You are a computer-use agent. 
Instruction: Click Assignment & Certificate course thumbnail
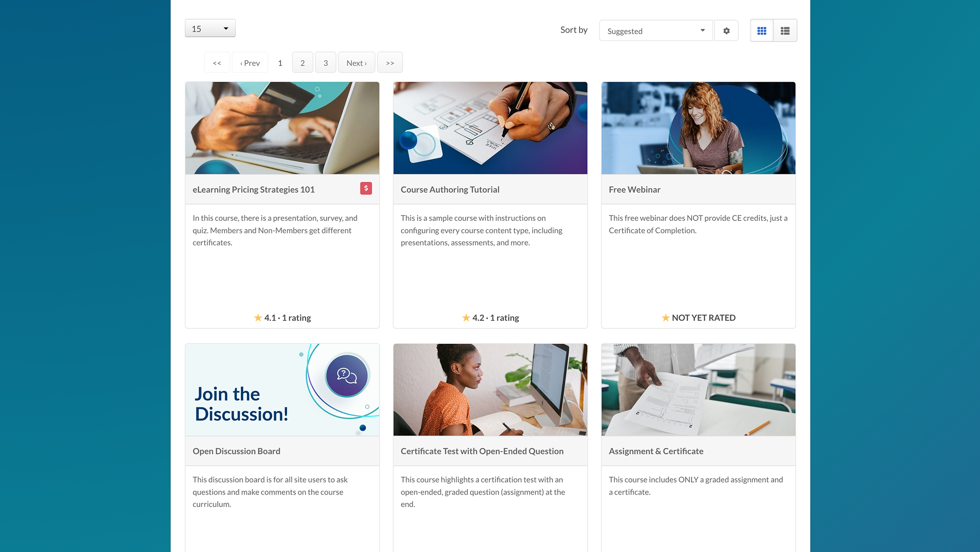pos(698,390)
